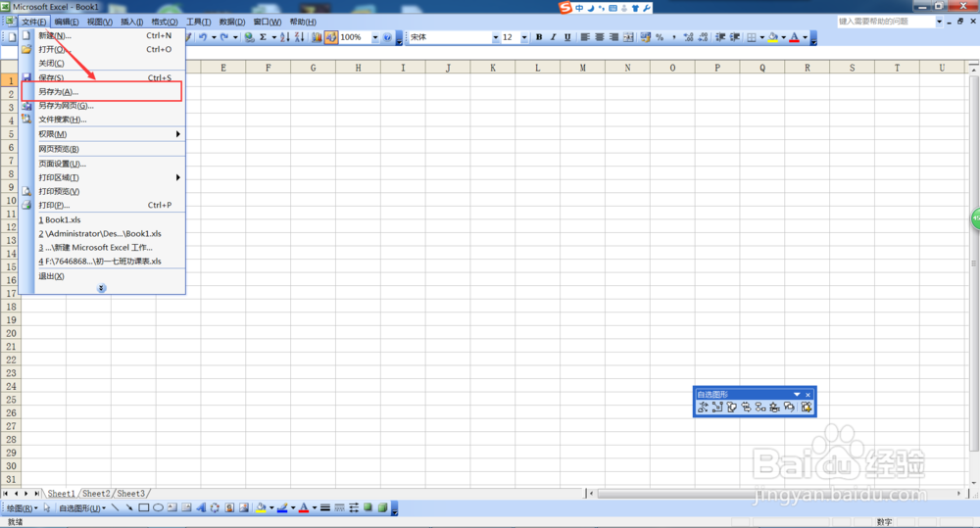The image size is (980, 528).
Task: Toggle Align Left
Action: (x=585, y=37)
